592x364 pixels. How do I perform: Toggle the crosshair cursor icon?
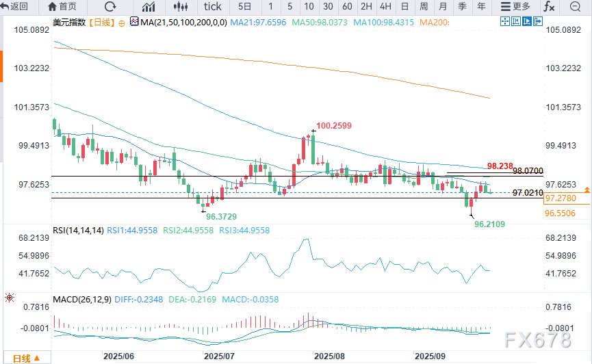[505, 21]
